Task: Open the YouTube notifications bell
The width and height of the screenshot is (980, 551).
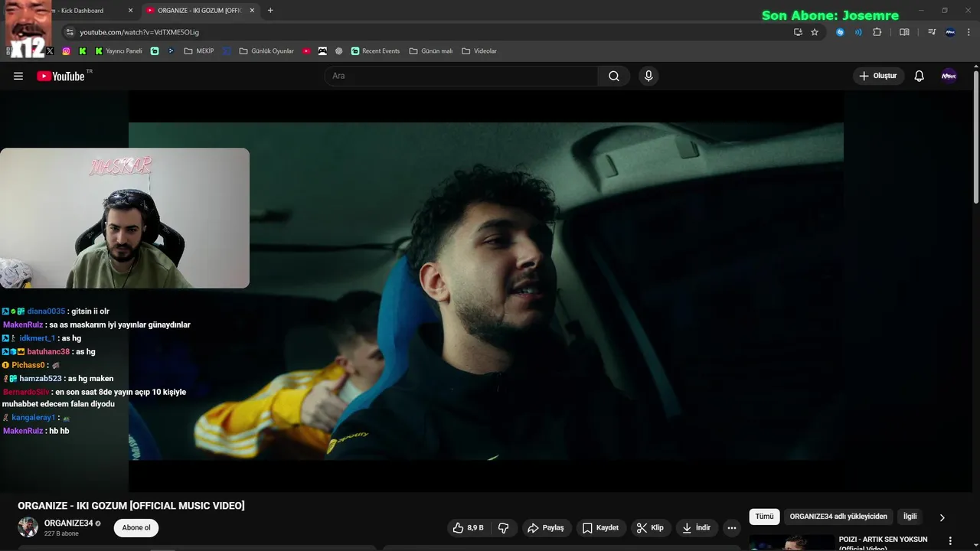Action: 920,76
